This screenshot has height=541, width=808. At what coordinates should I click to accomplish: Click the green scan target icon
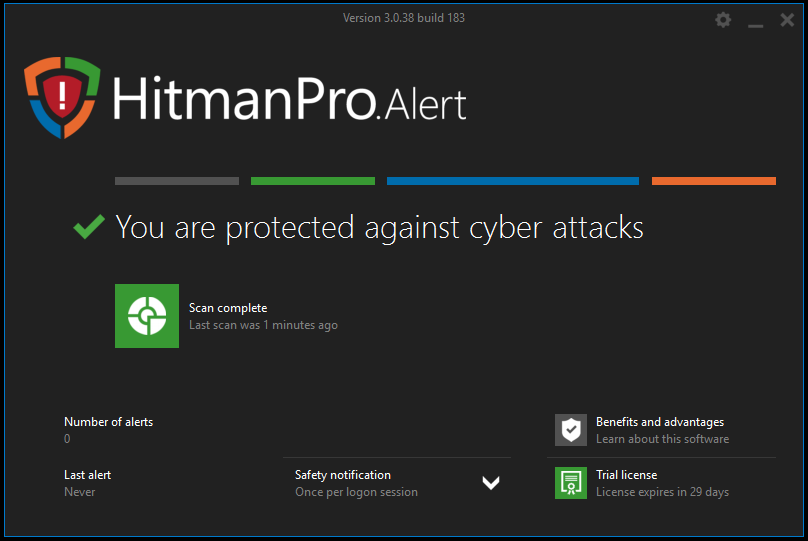[147, 316]
